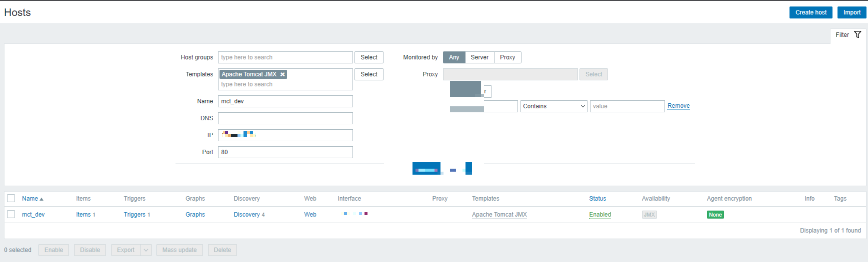868x262 pixels.
Task: Click the None encryption badge
Action: (715, 215)
